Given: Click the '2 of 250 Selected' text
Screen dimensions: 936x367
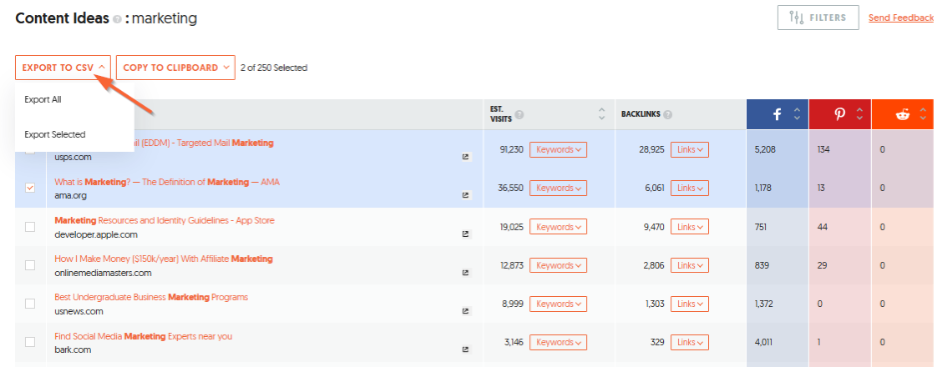Looking at the screenshot, I should point(274,68).
